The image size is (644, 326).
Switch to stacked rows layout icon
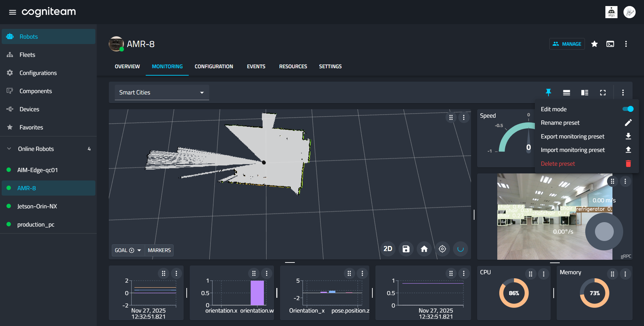coord(566,92)
